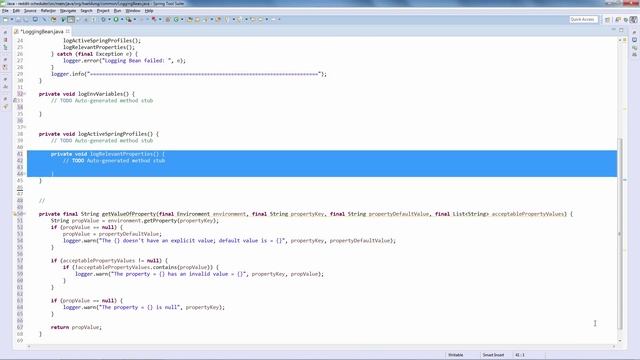
Task: Toggle the highlighted boxed toolbar button
Action: pos(71,19)
